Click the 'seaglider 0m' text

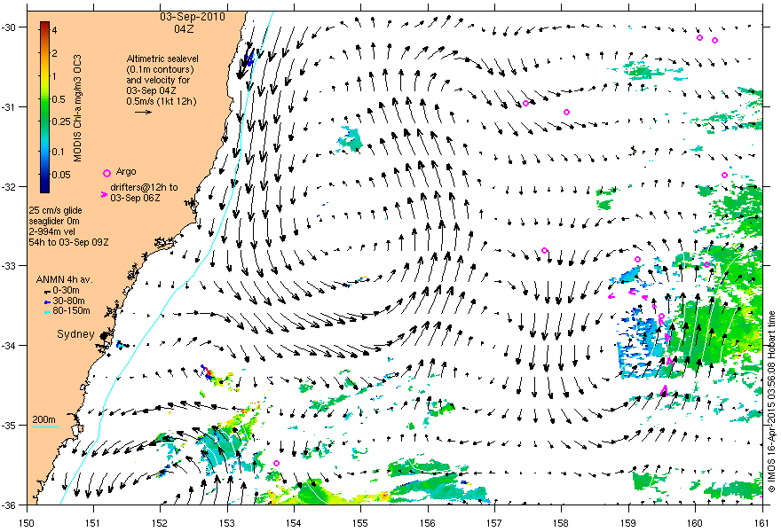pyautogui.click(x=54, y=221)
